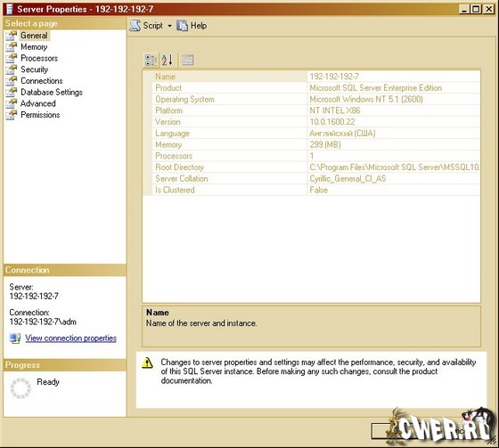Switch to the Permissions page
The height and width of the screenshot is (448, 499).
point(40,115)
